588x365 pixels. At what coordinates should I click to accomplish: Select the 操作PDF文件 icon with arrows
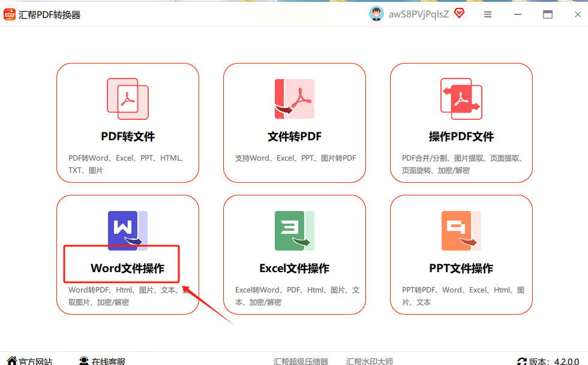(x=461, y=99)
